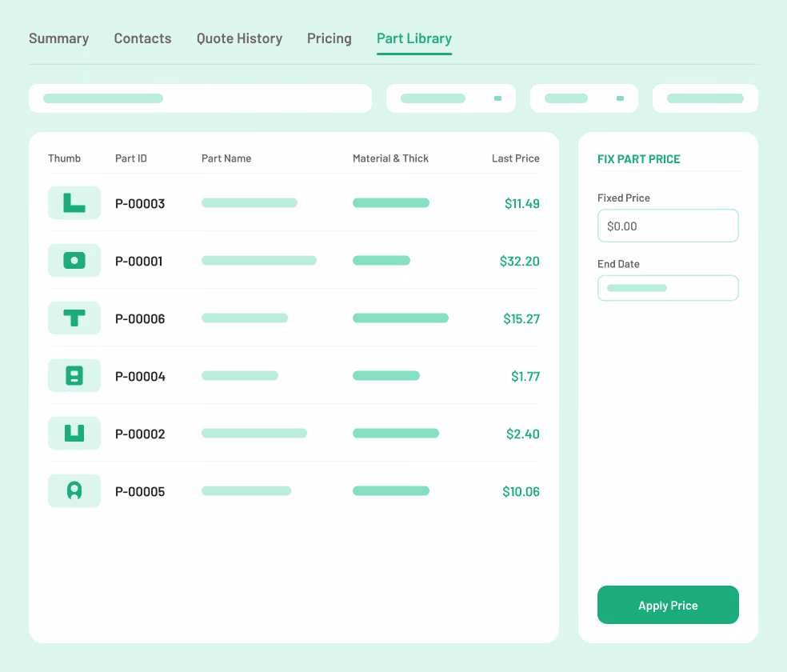Sort by the Part ID column header
Image resolution: width=787 pixels, height=672 pixels.
(x=131, y=158)
